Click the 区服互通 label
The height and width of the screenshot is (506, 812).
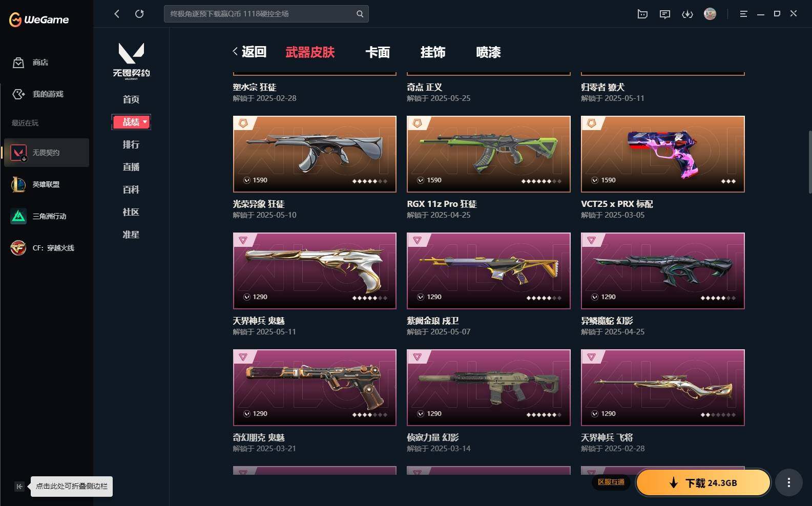[x=611, y=482]
